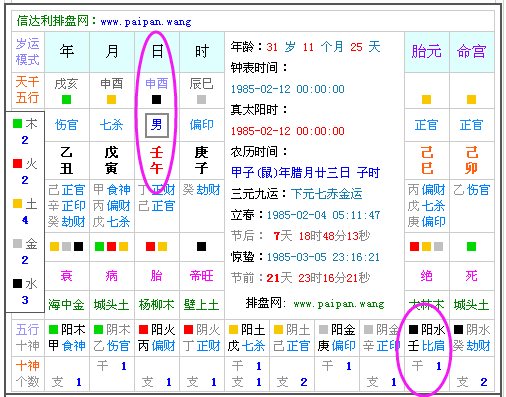Image resolution: width=506 pixels, height=397 pixels.
Task: Click the 阴木 乙 伤官 cell
Action: 112,338
